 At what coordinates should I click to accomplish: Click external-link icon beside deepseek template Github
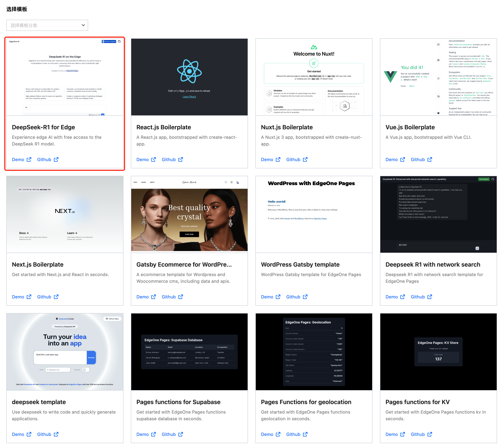56,434
